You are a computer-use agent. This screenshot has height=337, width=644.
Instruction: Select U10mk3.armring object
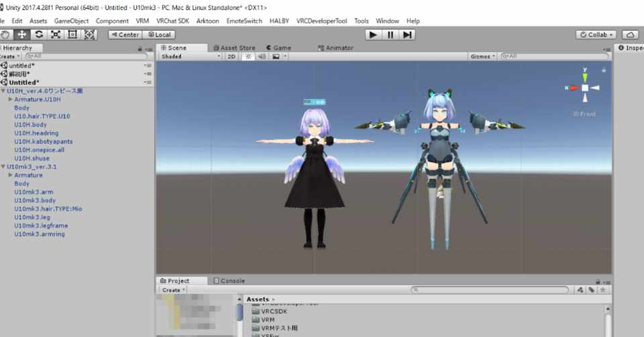point(40,234)
